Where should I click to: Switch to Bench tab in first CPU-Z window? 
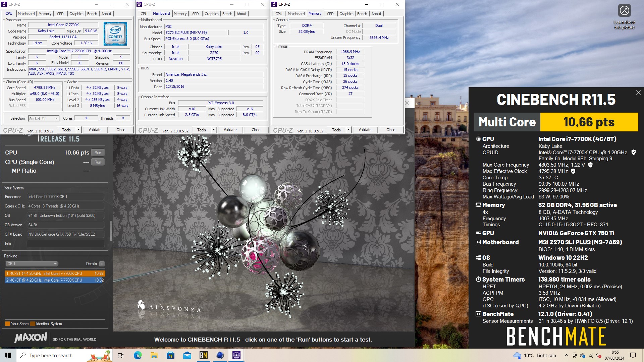[92, 14]
